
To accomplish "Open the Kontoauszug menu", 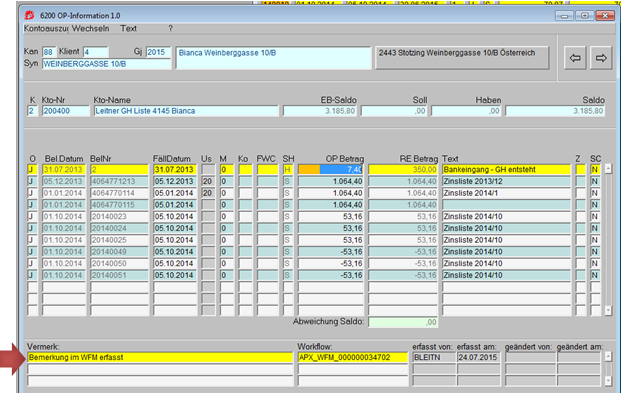I will (46, 29).
